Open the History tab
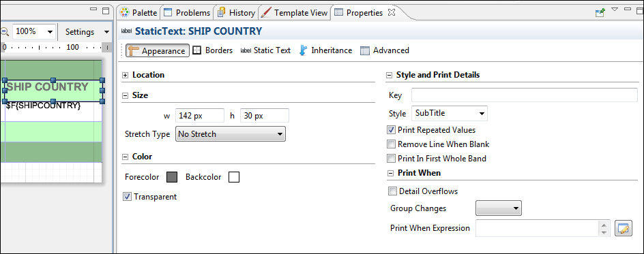 pyautogui.click(x=236, y=13)
